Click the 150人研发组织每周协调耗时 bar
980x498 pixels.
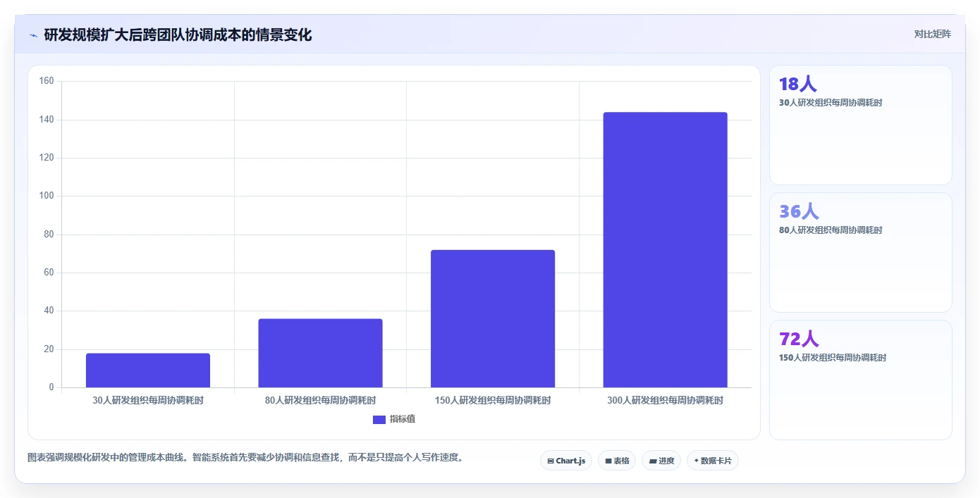[493, 318]
